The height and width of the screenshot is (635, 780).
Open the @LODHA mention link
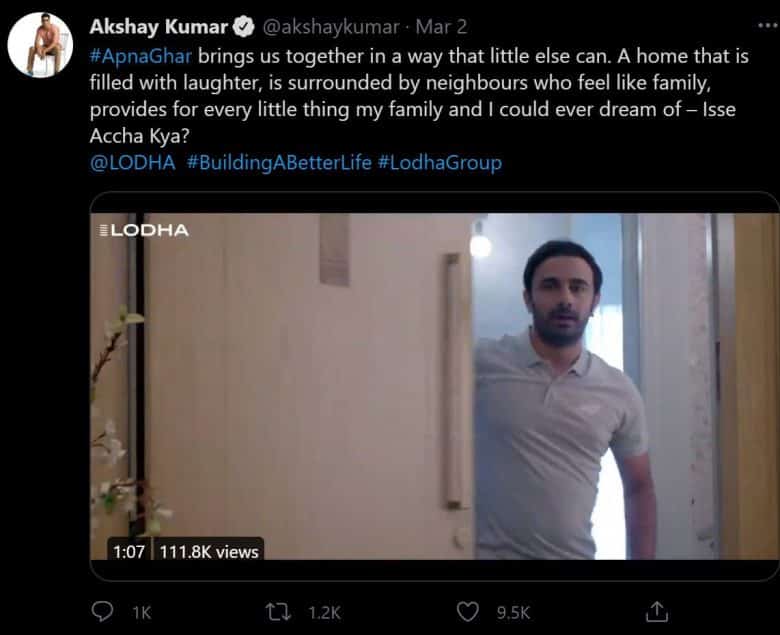(x=133, y=162)
